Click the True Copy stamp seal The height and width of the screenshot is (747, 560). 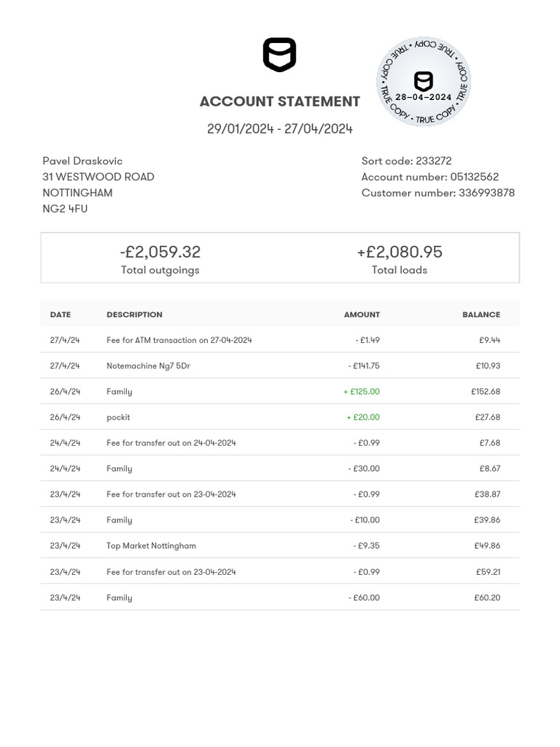(424, 82)
